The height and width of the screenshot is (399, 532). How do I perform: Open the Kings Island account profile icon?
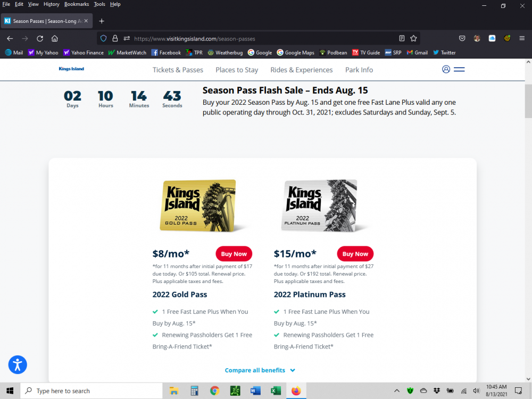tap(446, 69)
